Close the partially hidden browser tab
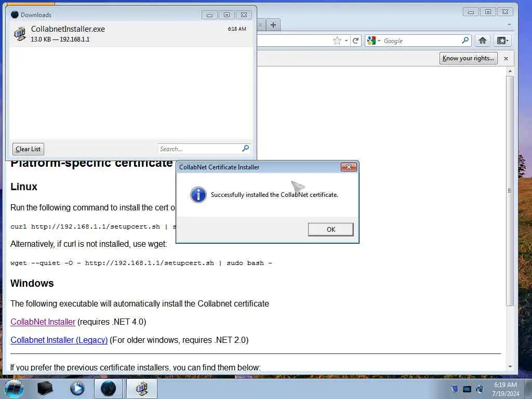Viewport: 532px width, 399px height. 261,25
